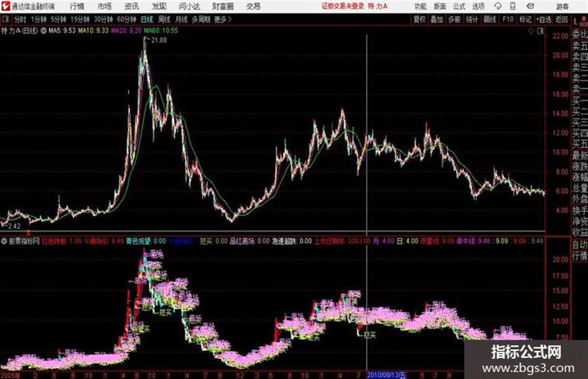Toggle the panel icon left of 分时
The height and width of the screenshot is (379, 588).
click(x=5, y=19)
